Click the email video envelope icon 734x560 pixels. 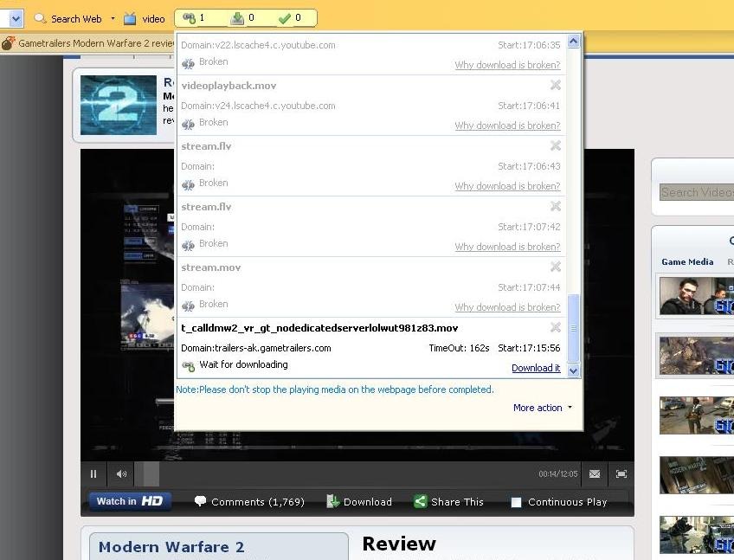[595, 474]
